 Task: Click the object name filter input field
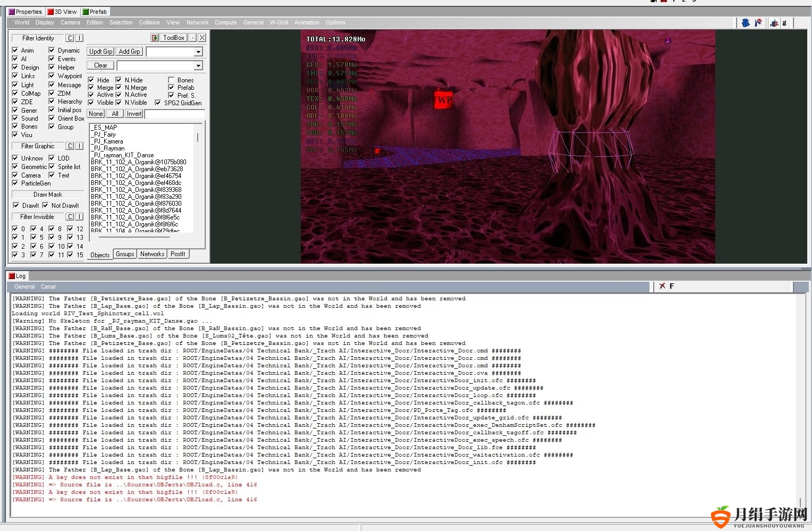tap(175, 114)
